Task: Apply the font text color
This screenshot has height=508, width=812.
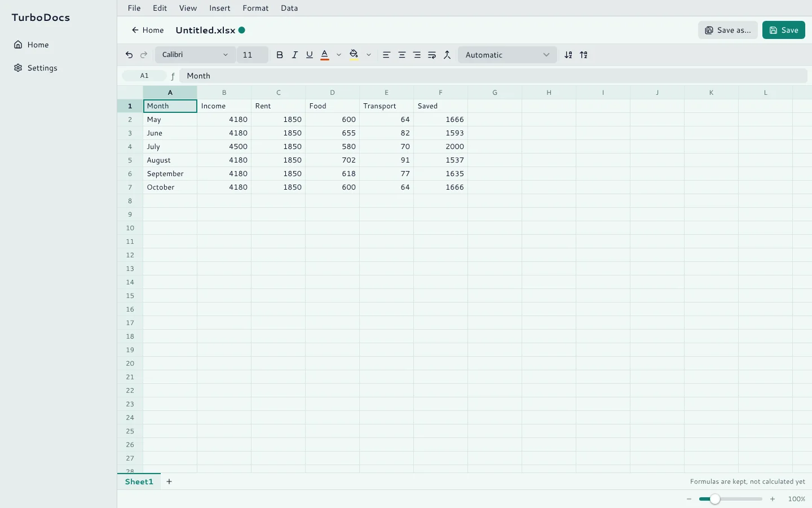Action: [x=325, y=55]
